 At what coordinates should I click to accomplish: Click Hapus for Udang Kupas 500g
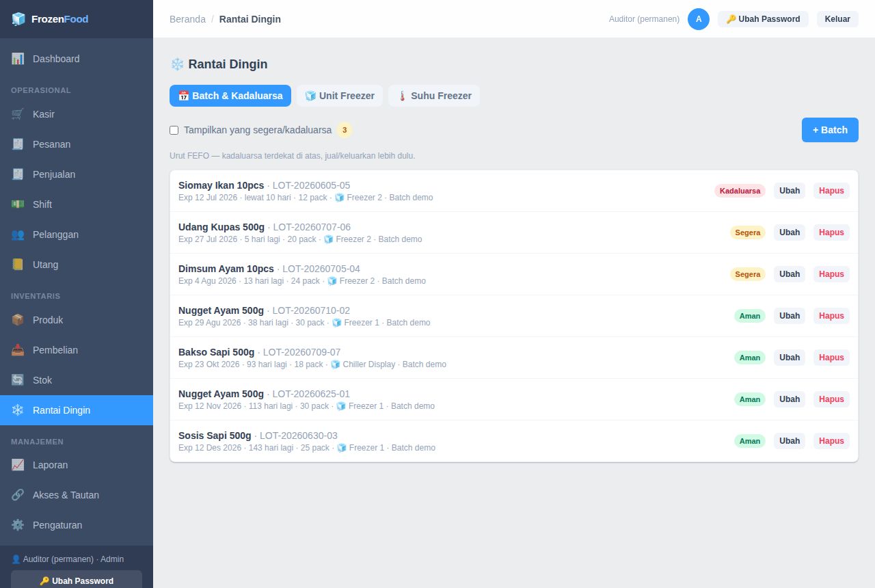831,232
